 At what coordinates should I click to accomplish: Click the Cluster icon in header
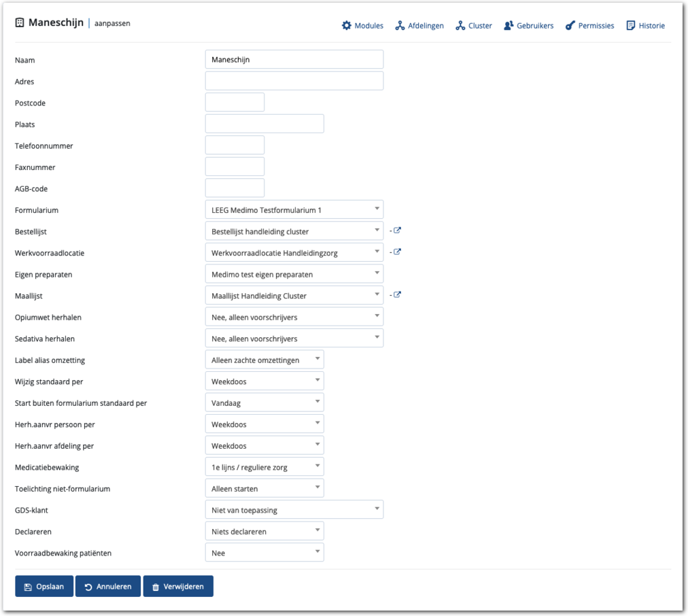point(461,26)
